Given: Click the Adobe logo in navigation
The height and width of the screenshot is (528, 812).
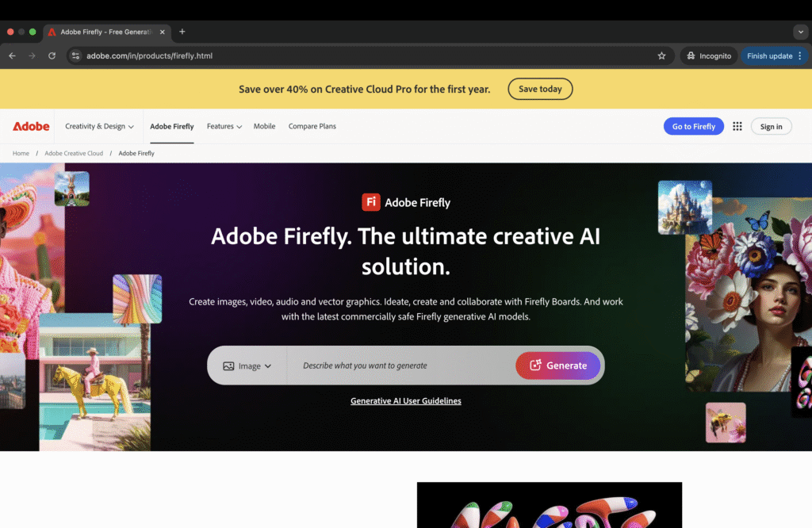Looking at the screenshot, I should point(31,126).
